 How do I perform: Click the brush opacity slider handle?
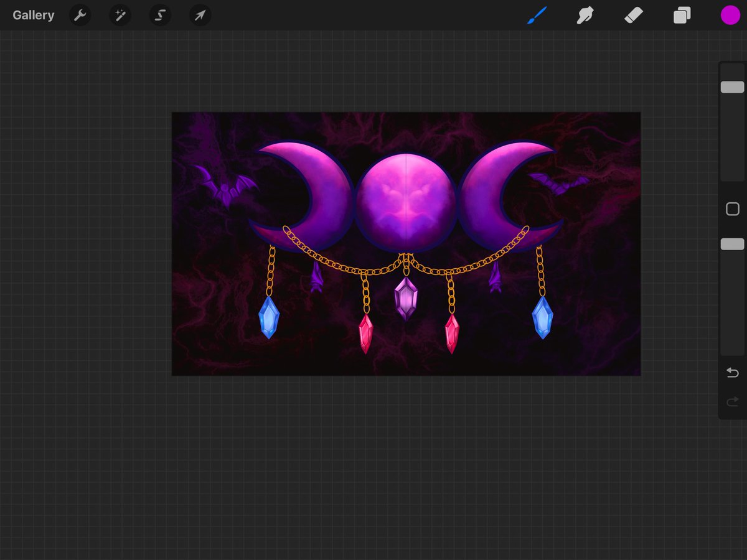click(732, 244)
